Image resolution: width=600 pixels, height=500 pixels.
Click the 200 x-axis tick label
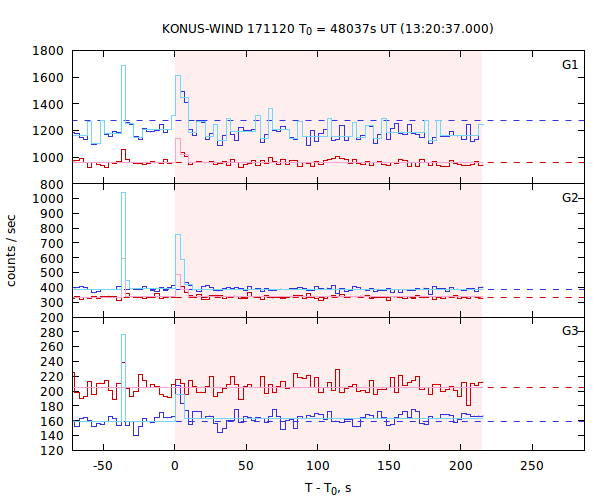[x=461, y=466]
